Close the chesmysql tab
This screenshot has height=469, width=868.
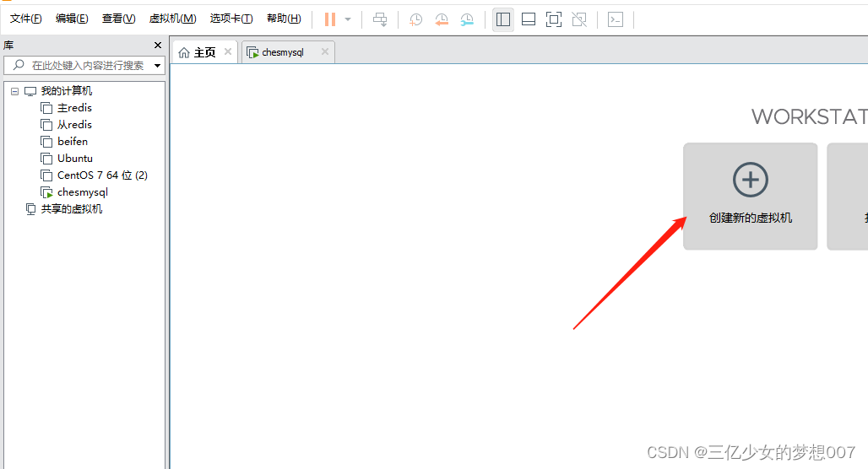click(325, 51)
